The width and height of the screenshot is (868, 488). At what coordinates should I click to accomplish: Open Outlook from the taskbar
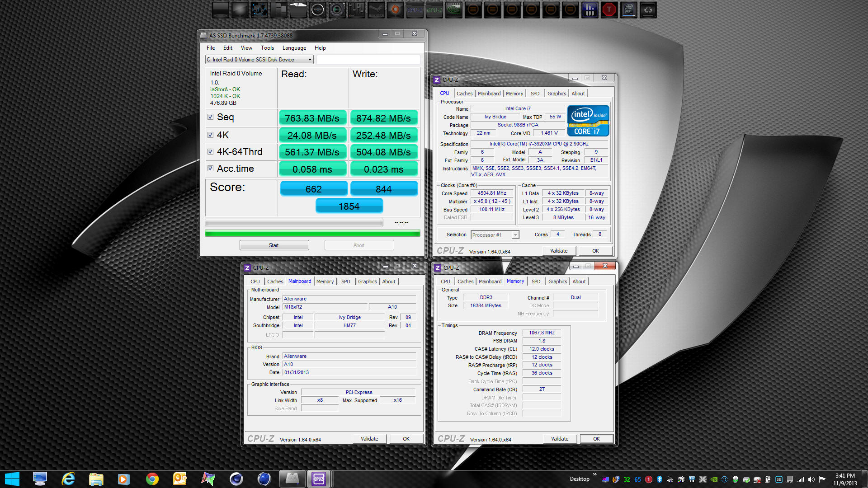click(x=180, y=479)
